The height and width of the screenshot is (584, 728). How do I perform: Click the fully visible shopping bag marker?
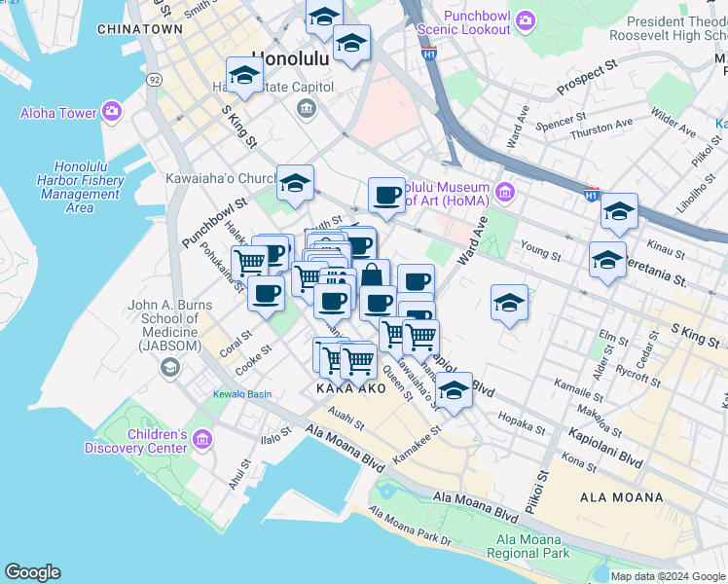click(x=372, y=275)
